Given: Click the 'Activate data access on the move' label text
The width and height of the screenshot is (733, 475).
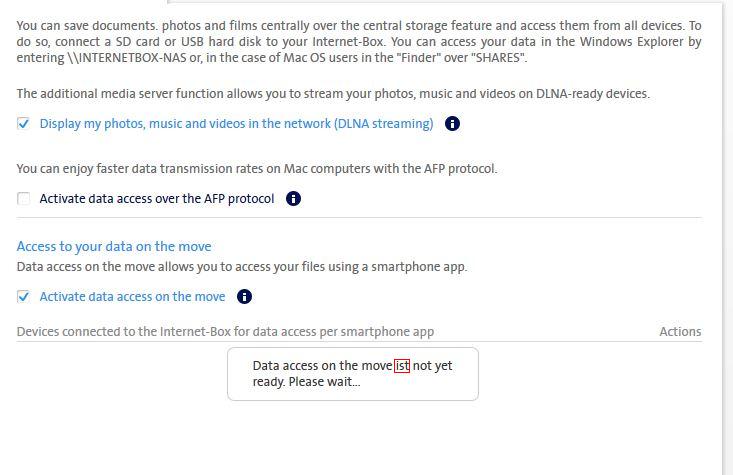Looking at the screenshot, I should (132, 297).
